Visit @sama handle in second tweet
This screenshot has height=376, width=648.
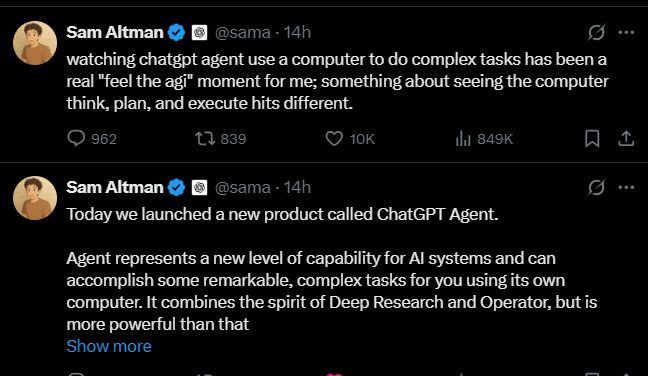[x=243, y=188]
